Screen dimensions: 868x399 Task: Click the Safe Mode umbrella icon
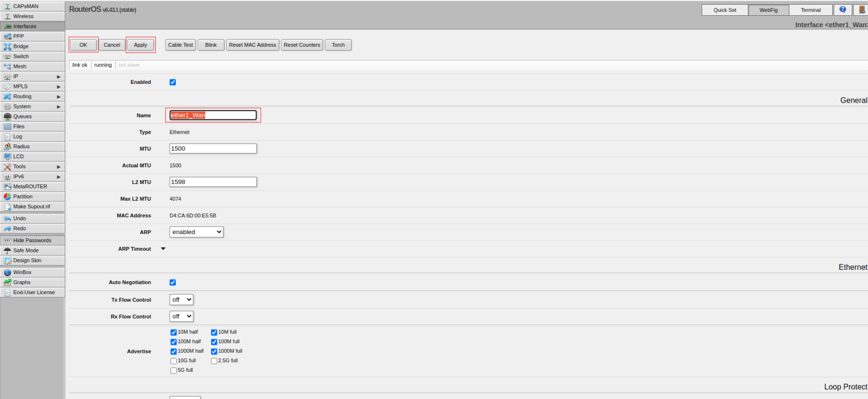point(8,251)
